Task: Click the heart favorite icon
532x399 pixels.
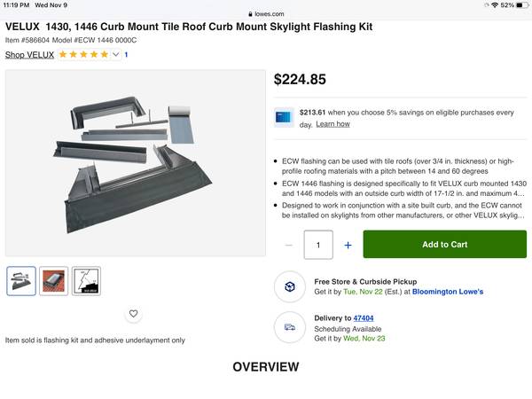Action: click(x=134, y=314)
